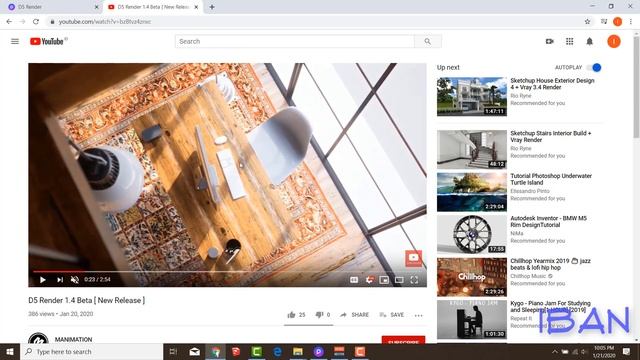Screen dimensions: 640x360
Task: Open a new browser tab
Action: tap(212, 7)
